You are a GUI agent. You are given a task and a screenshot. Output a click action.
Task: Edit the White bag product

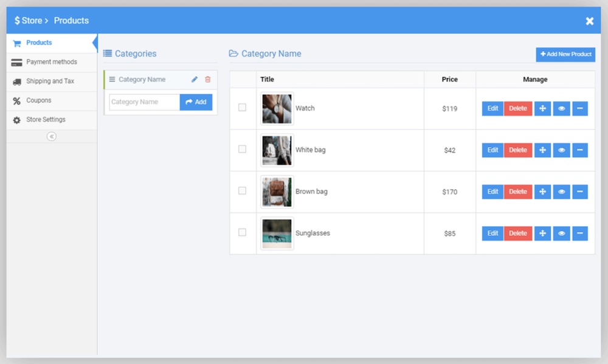[x=493, y=150]
